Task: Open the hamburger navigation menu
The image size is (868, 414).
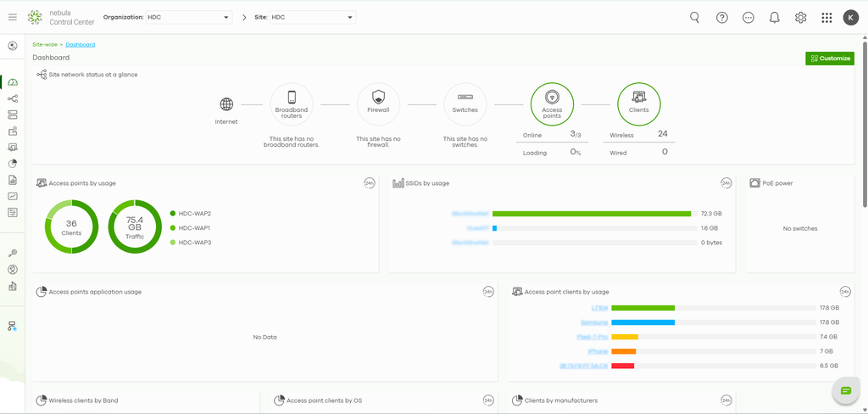Action: pyautogui.click(x=12, y=18)
